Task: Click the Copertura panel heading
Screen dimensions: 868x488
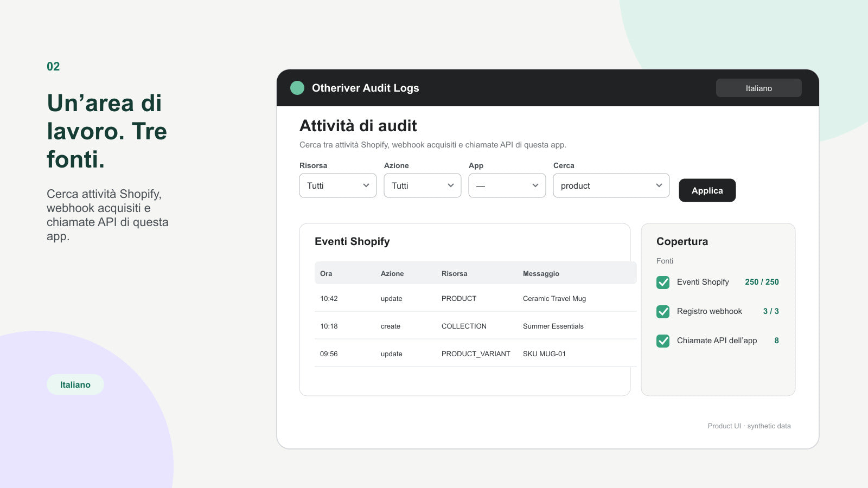Action: [682, 241]
